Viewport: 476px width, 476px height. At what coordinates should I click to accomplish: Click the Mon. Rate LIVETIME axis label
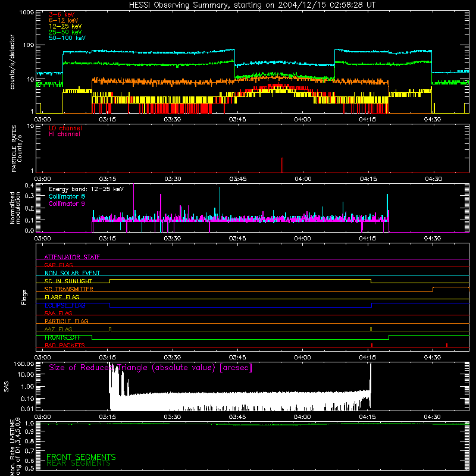pos(15,446)
